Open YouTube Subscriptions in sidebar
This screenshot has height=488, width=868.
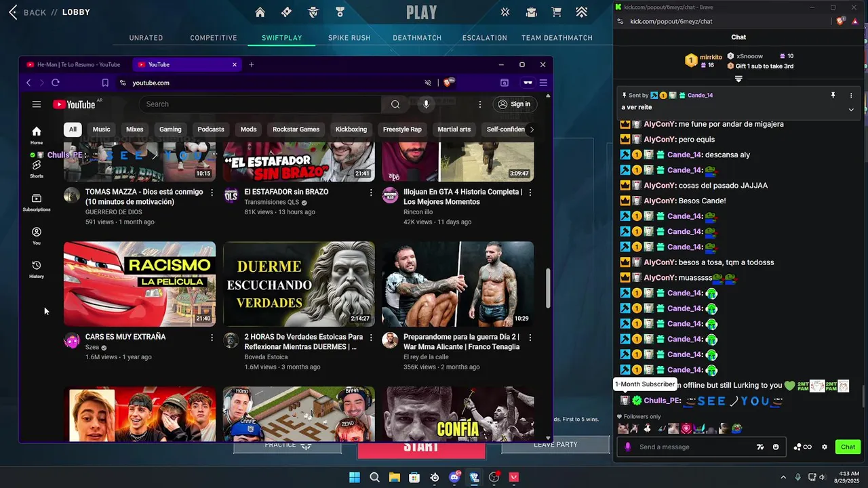37,202
